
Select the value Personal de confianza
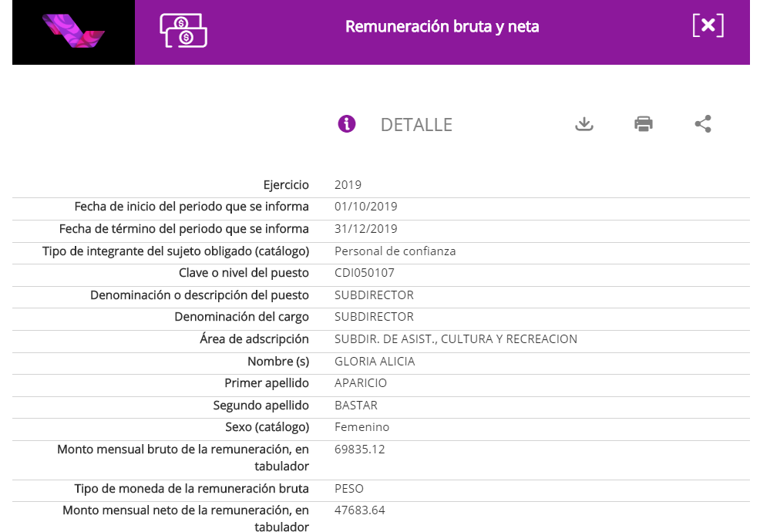(395, 251)
